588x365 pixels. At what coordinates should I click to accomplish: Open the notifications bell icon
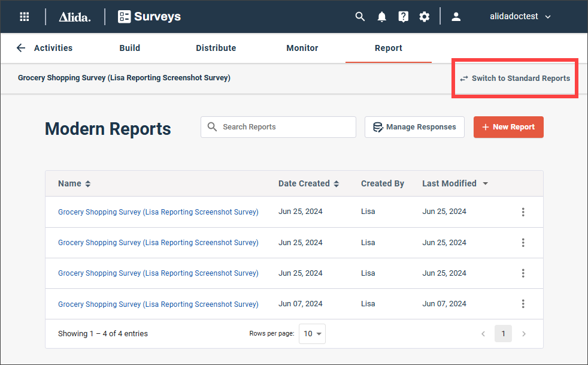click(x=382, y=17)
